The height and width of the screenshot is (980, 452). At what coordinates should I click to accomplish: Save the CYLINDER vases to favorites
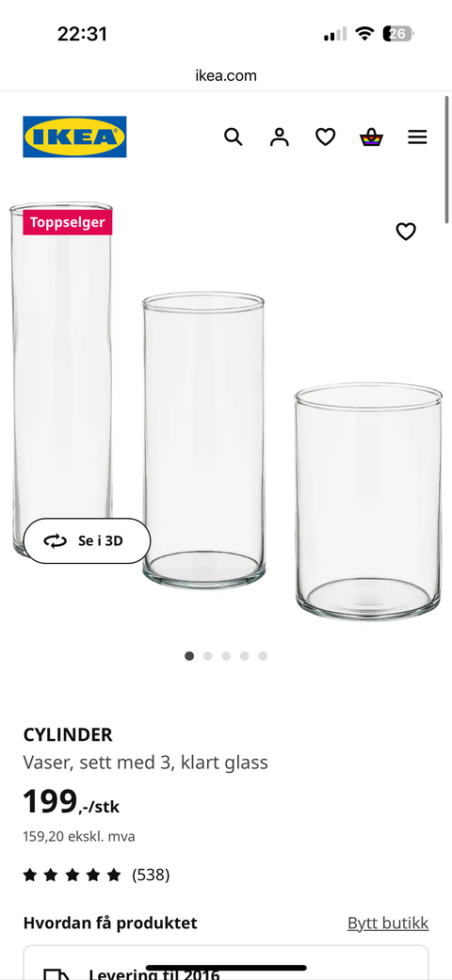[x=406, y=232]
